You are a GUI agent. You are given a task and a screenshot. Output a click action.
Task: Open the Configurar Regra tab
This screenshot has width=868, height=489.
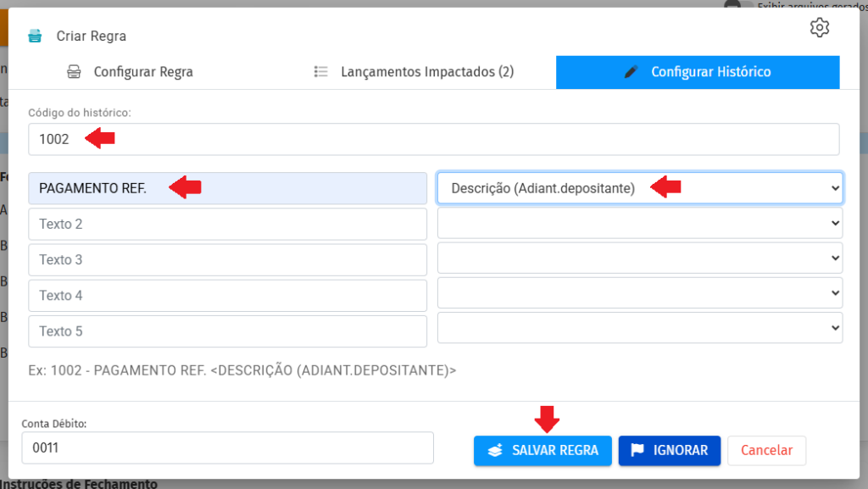coord(143,72)
